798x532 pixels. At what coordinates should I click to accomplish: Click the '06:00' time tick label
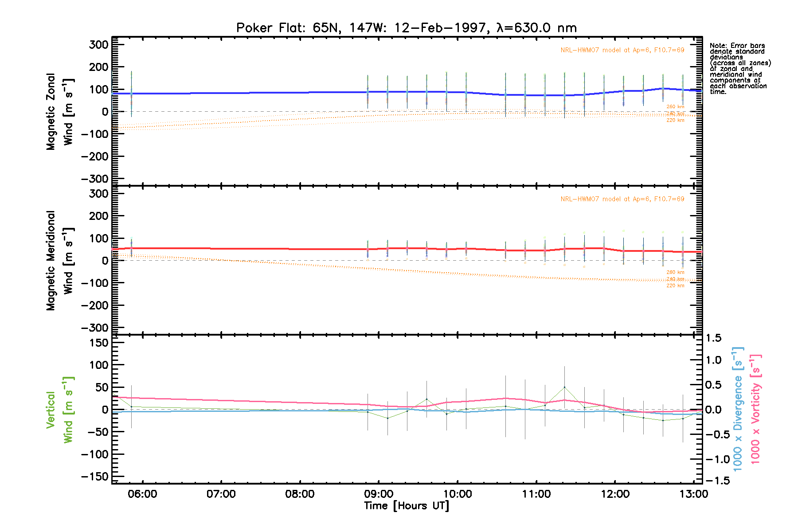click(142, 494)
